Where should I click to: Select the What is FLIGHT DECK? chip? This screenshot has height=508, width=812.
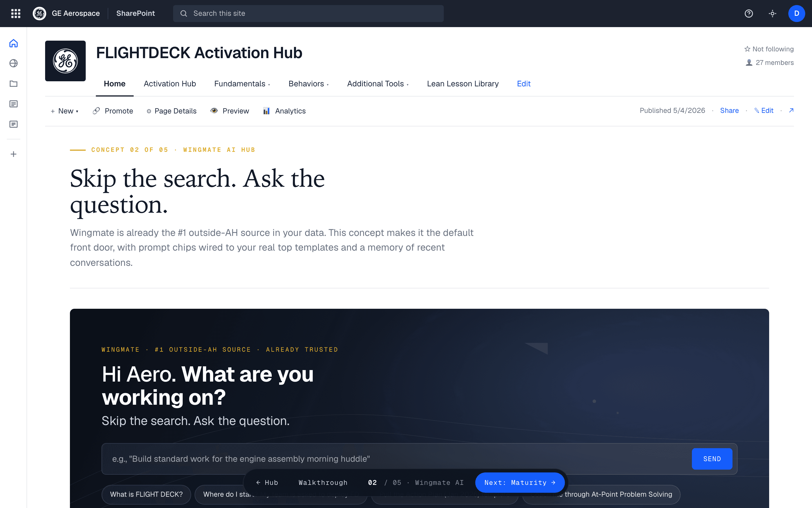146,494
